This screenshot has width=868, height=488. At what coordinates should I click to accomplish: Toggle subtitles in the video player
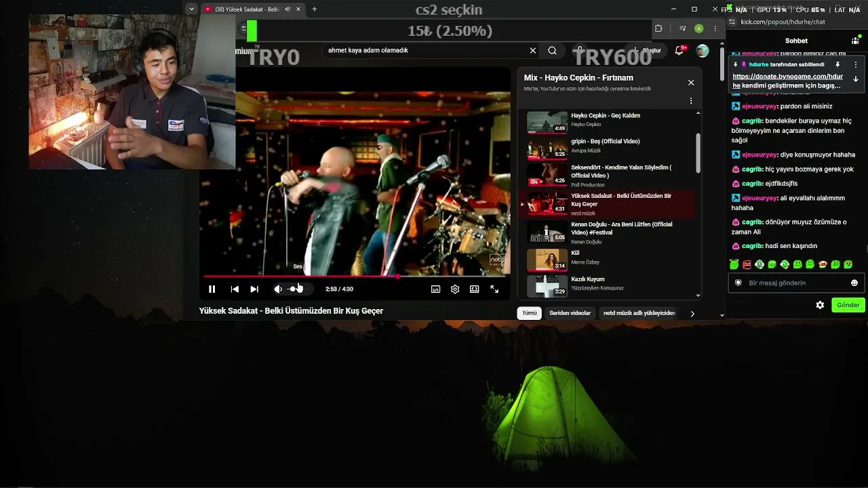[x=435, y=289]
